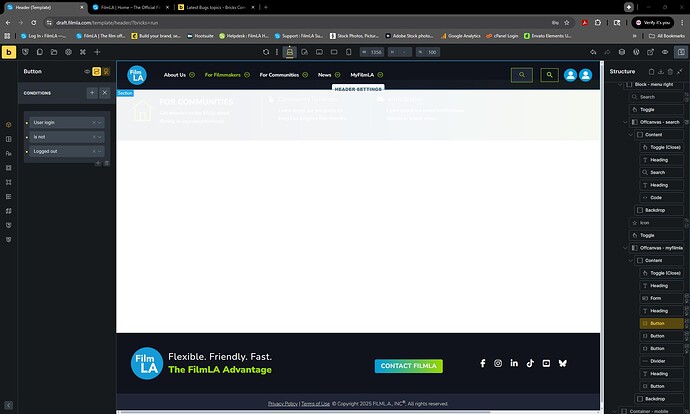Open the pages icon in Bricks toolbar
This screenshot has height=414, width=690.
40,52
